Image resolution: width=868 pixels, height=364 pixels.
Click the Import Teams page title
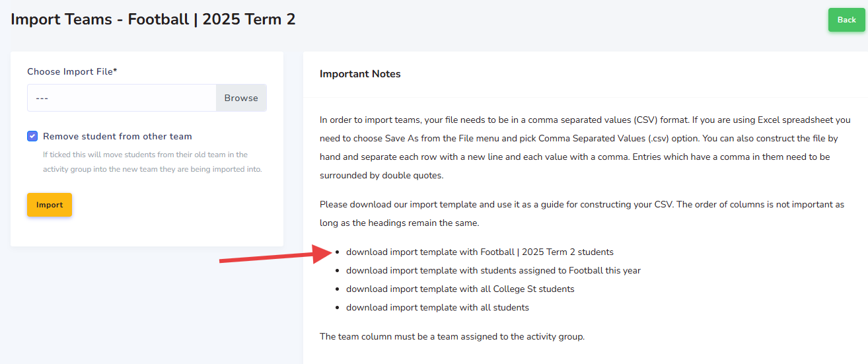click(153, 19)
